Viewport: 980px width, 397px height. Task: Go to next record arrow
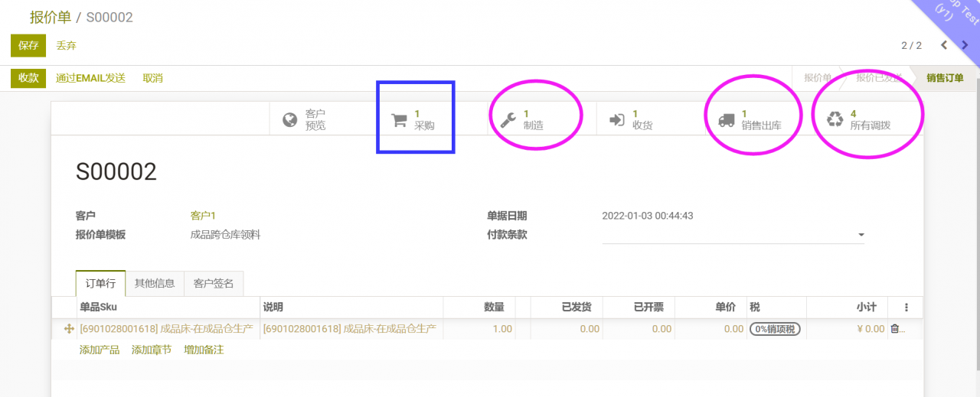pyautogui.click(x=965, y=45)
